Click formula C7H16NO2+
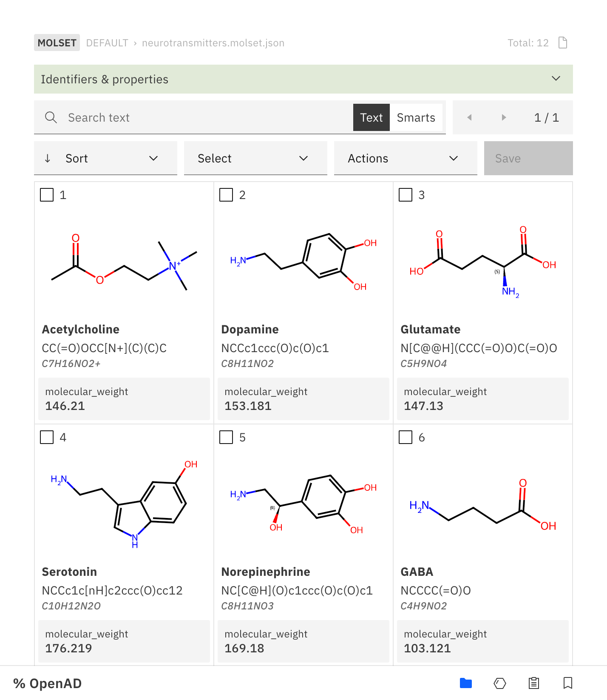607x700 pixels. pos(71,364)
